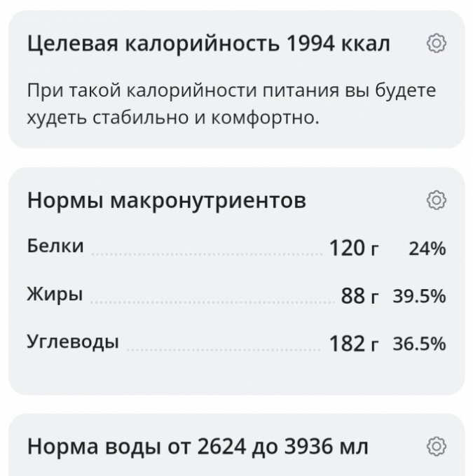The image size is (473, 476).
Task: Select the 182 г carbohydrates value
Action: 354,344
